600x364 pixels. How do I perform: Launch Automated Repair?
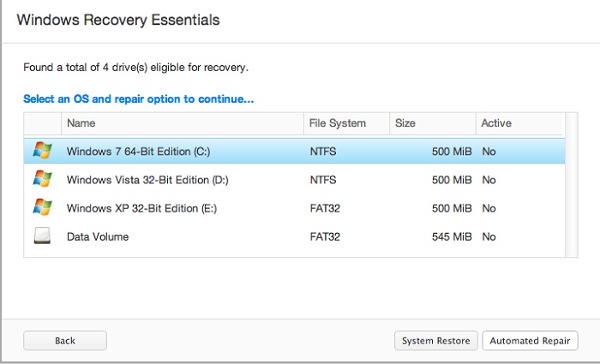tap(530, 341)
